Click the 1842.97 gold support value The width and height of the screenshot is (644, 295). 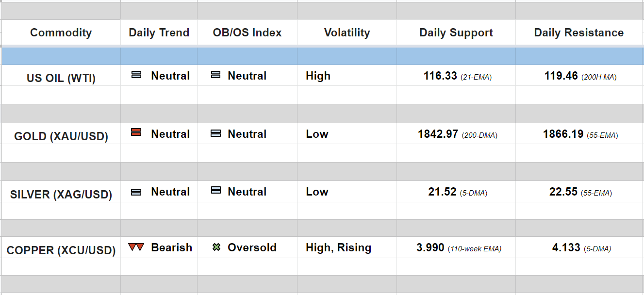[438, 134]
